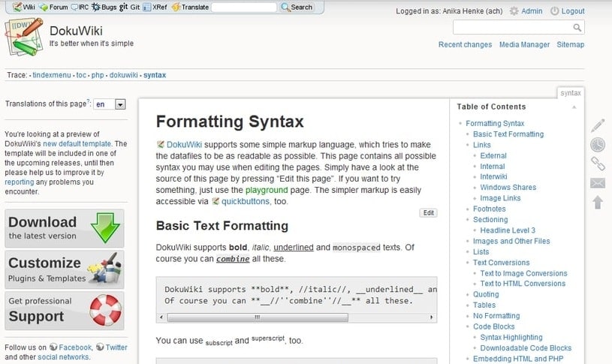The height and width of the screenshot is (364, 612).
Task: Jump to Formatting Syntax in contents
Action: [495, 123]
